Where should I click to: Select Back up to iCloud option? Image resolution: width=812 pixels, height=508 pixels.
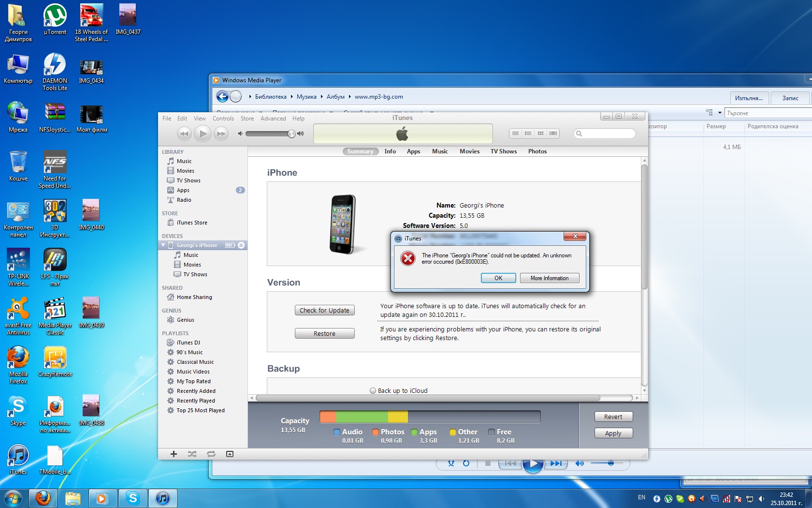(373, 391)
